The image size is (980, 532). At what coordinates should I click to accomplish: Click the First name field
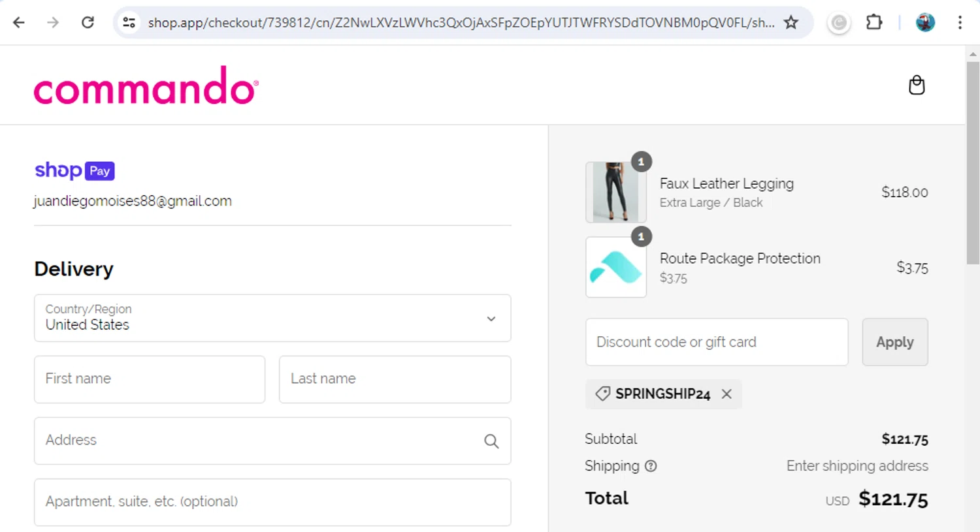coord(150,379)
